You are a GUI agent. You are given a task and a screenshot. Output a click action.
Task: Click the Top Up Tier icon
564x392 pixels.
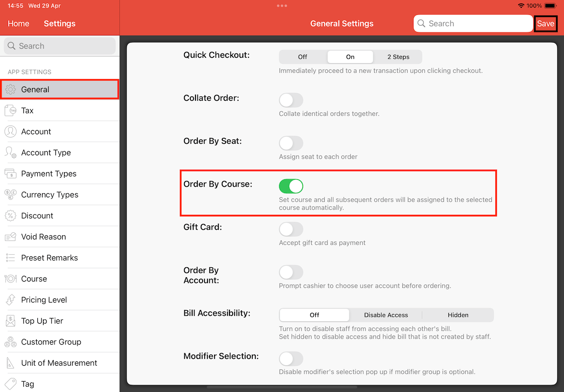pyautogui.click(x=11, y=321)
